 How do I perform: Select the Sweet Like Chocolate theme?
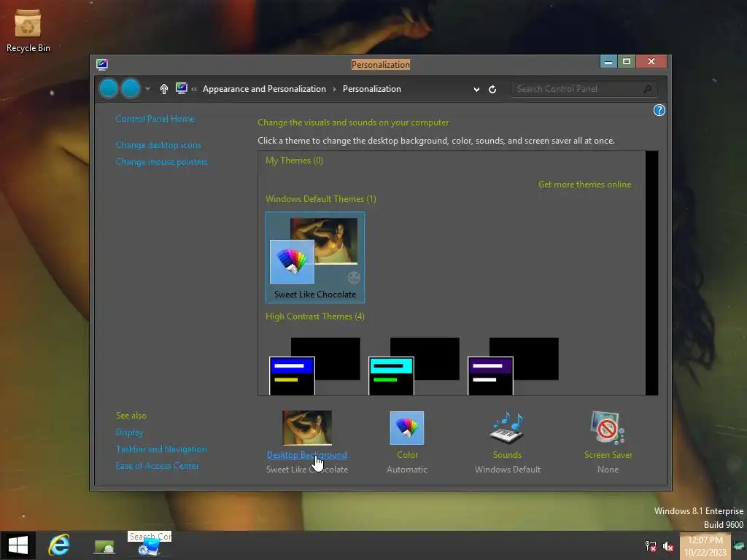(315, 257)
